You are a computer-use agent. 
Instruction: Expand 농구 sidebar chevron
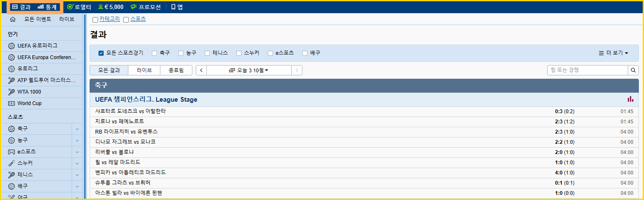(x=77, y=140)
